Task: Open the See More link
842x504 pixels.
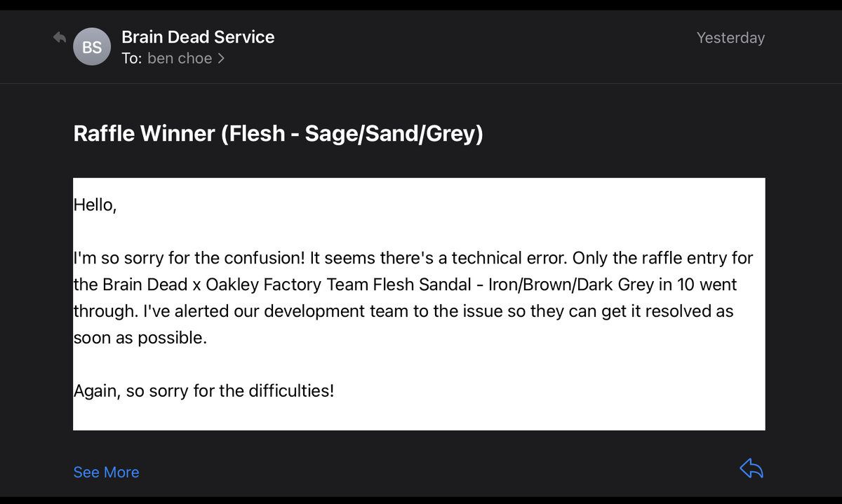Action: [x=106, y=472]
